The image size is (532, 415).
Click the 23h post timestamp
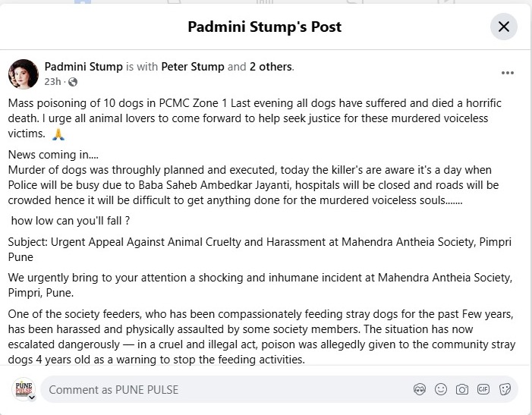coord(52,82)
